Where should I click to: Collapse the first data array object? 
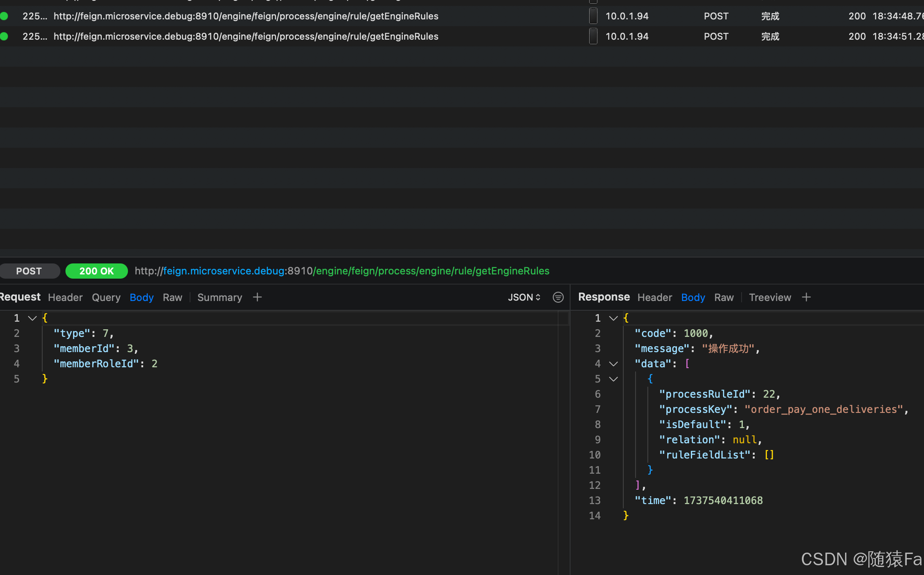[x=613, y=379]
